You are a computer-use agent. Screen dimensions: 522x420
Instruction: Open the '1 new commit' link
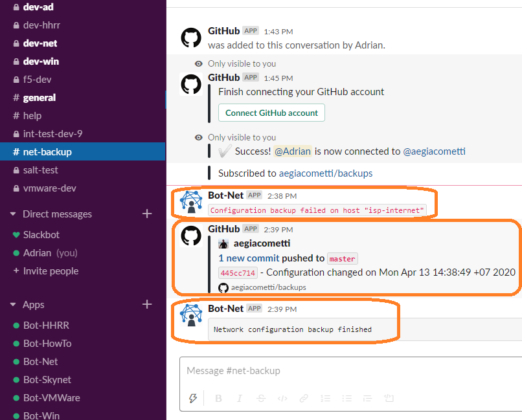tap(249, 258)
